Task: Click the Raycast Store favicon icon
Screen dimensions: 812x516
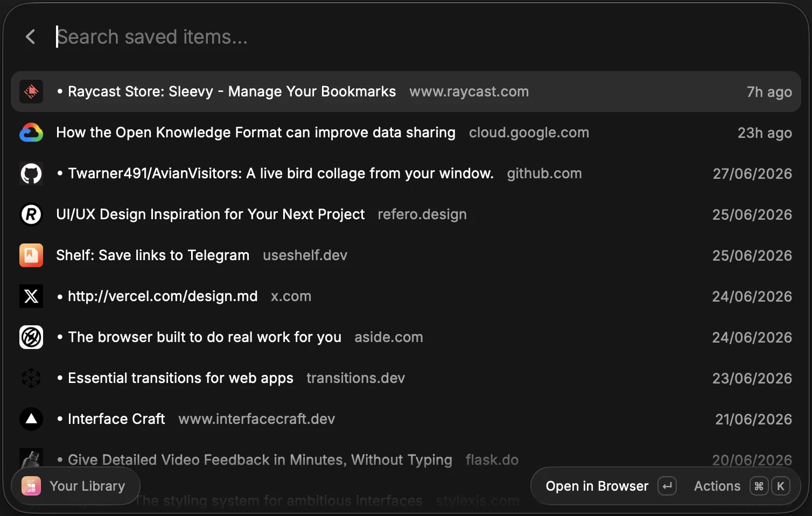Action: (31, 92)
